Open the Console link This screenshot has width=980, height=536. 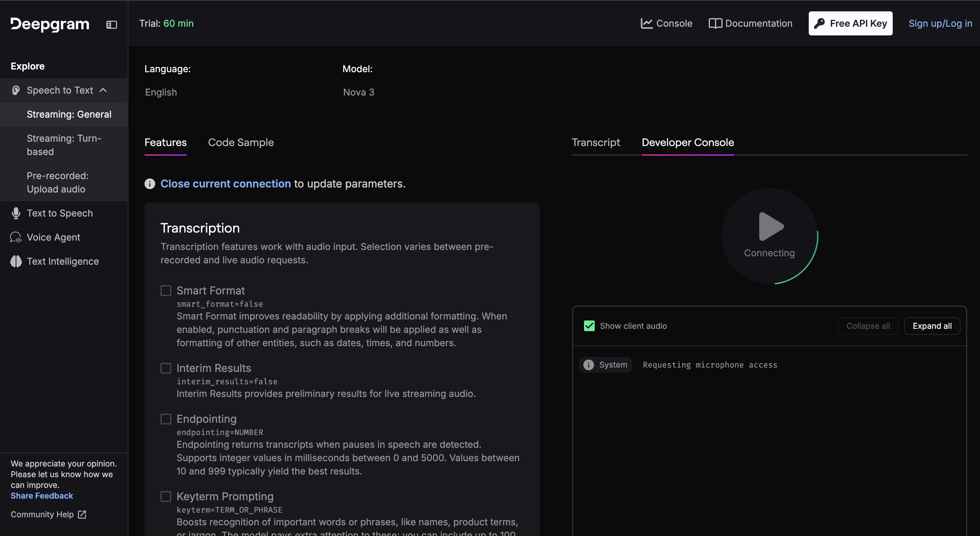[667, 24]
